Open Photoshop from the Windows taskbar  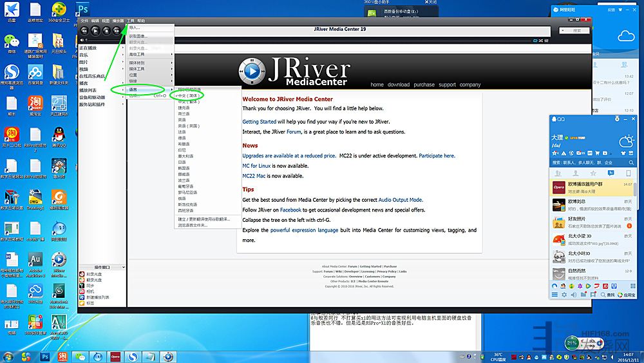tap(46, 356)
